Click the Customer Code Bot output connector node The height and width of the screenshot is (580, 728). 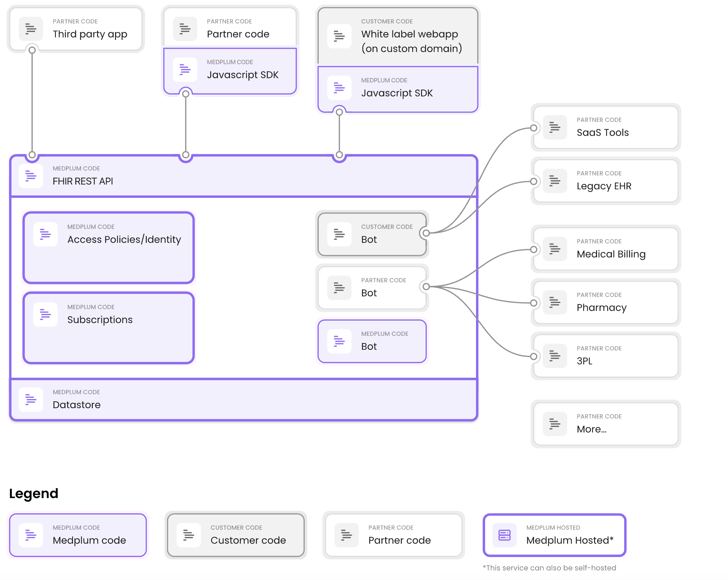point(426,233)
